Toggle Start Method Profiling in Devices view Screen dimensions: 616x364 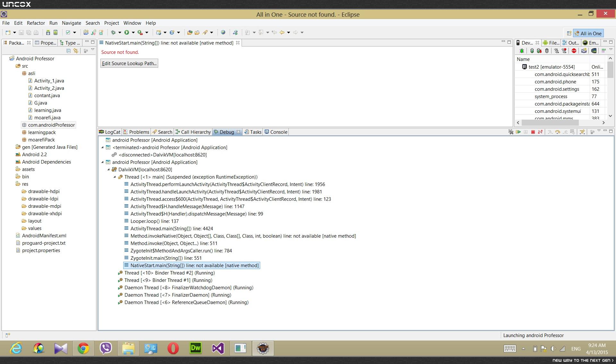point(564,51)
